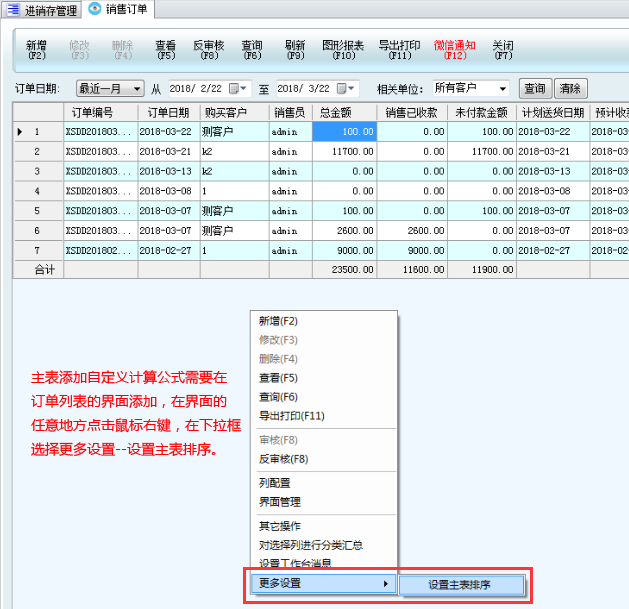This screenshot has width=629, height=609.
Task: Click 关闭(F7) toolbar button
Action: pyautogui.click(x=503, y=50)
